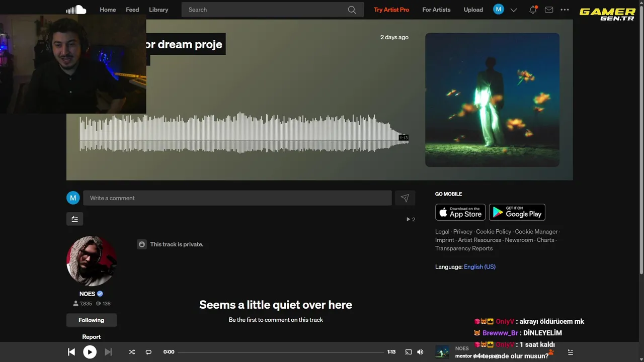644x362 pixels.
Task: Click Try Artist Pro link
Action: coord(391,10)
